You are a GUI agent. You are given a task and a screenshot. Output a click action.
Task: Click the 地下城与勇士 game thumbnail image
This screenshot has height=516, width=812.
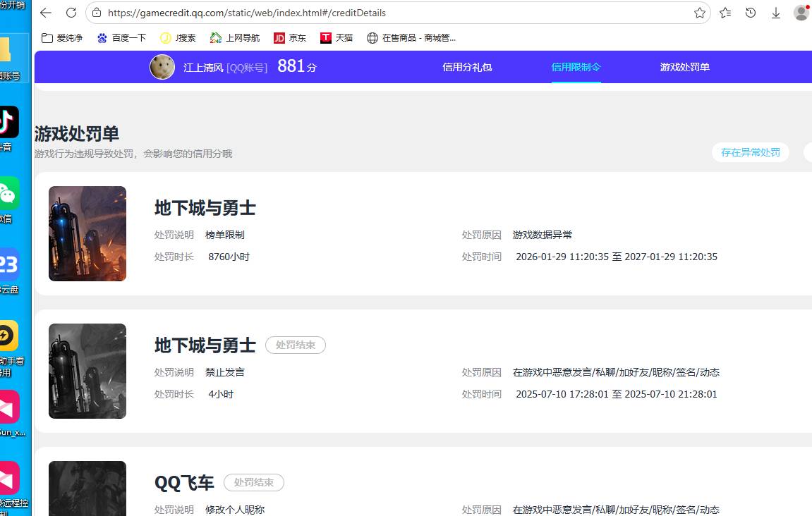click(x=87, y=233)
